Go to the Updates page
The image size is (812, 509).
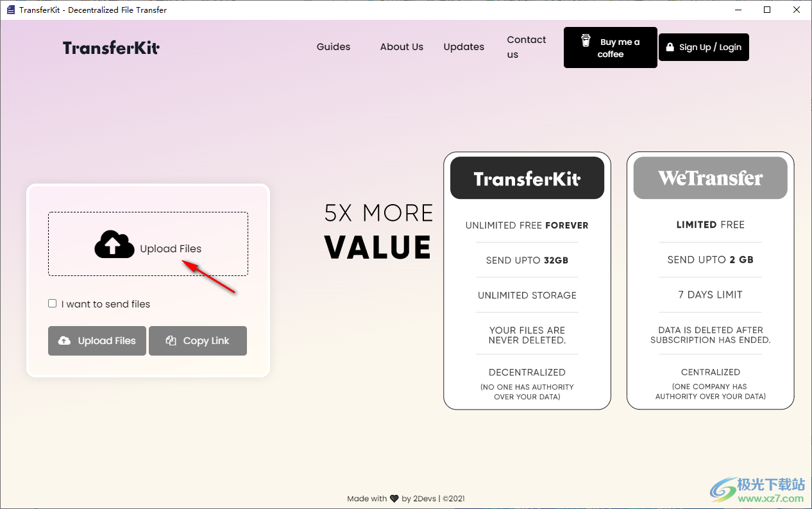(x=464, y=47)
